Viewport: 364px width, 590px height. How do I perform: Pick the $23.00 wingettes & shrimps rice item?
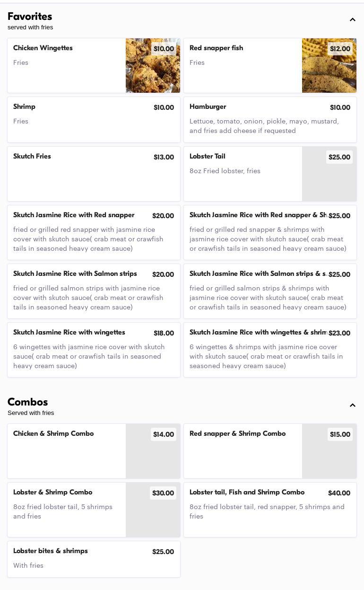pos(270,350)
